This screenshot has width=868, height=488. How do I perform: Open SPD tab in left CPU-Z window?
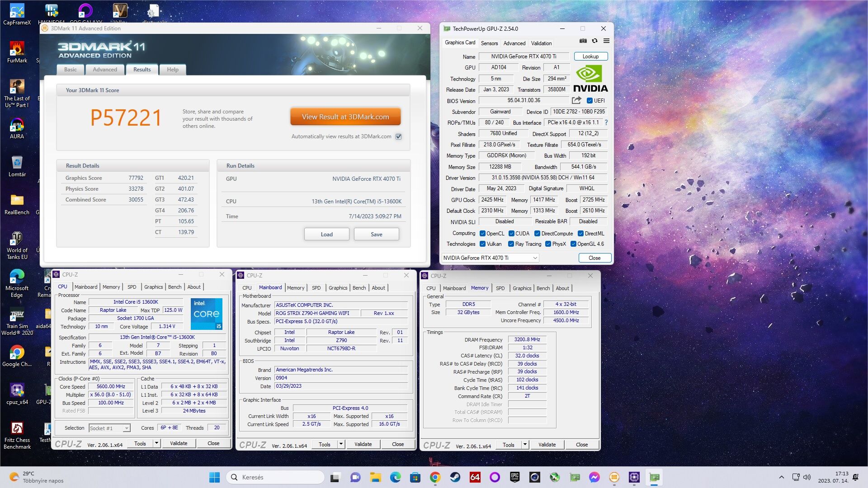click(132, 287)
